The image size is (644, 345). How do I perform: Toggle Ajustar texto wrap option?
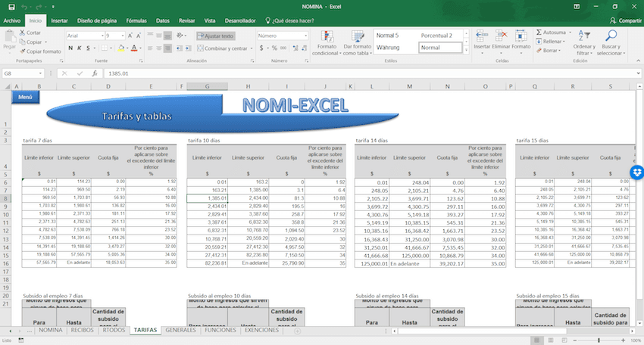pyautogui.click(x=217, y=36)
